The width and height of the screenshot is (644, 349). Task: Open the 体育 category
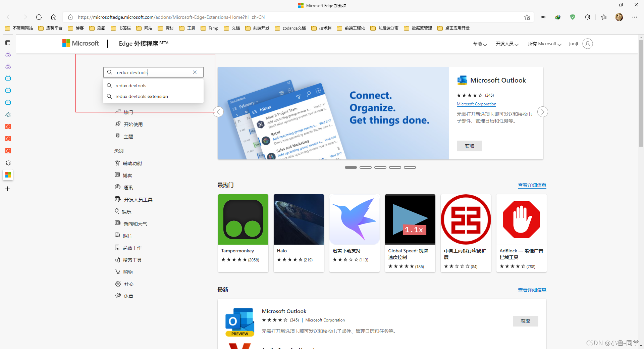coord(124,296)
